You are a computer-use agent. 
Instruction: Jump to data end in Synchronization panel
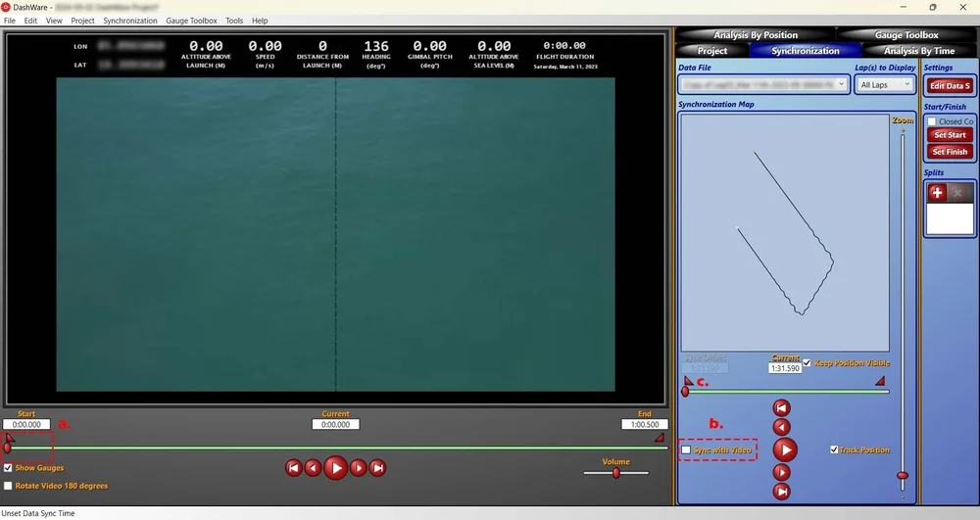point(781,492)
